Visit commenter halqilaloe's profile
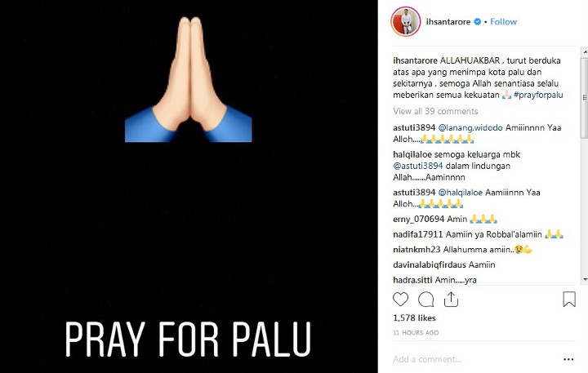The height and width of the screenshot is (373, 588). click(x=412, y=154)
